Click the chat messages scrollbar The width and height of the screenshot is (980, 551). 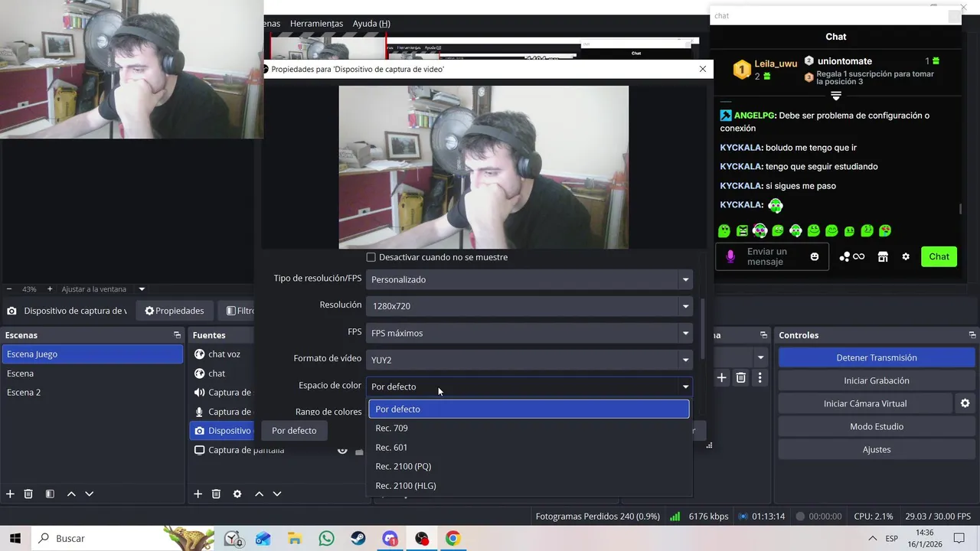(x=961, y=209)
